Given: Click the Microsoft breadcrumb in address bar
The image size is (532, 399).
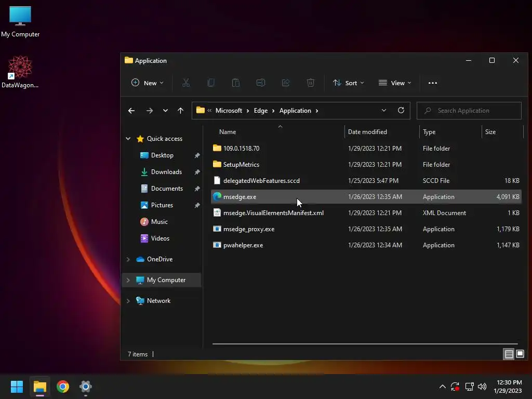Looking at the screenshot, I should pyautogui.click(x=229, y=111).
